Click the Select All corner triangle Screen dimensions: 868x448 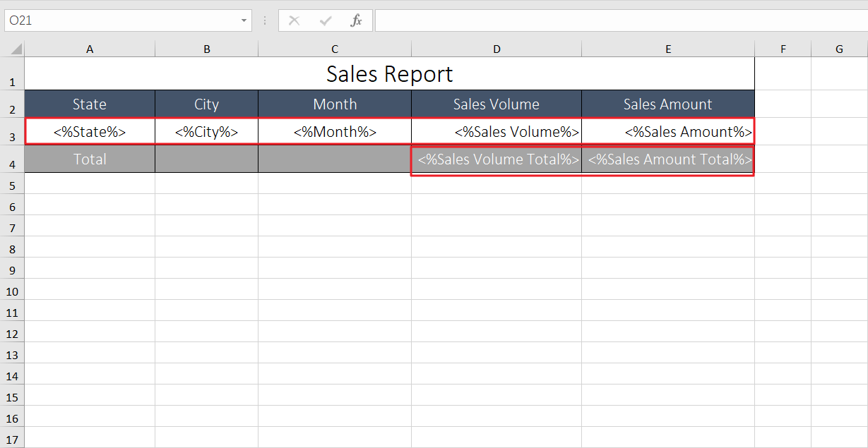click(16, 49)
